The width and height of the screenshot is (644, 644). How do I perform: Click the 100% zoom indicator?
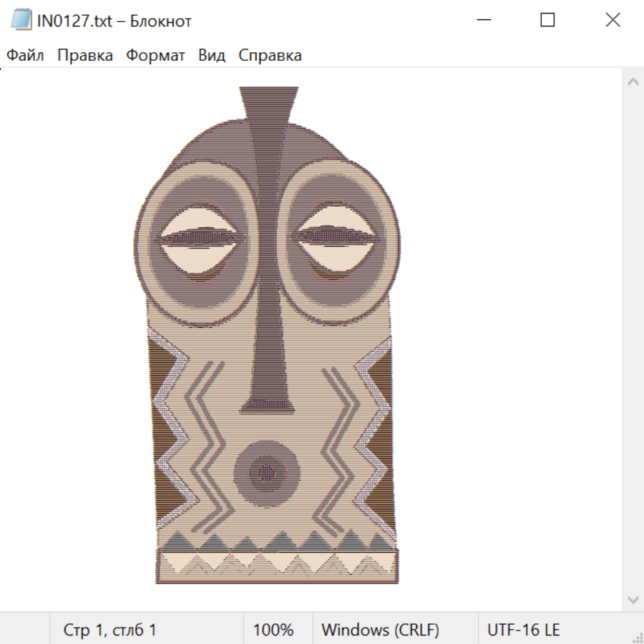pyautogui.click(x=273, y=630)
